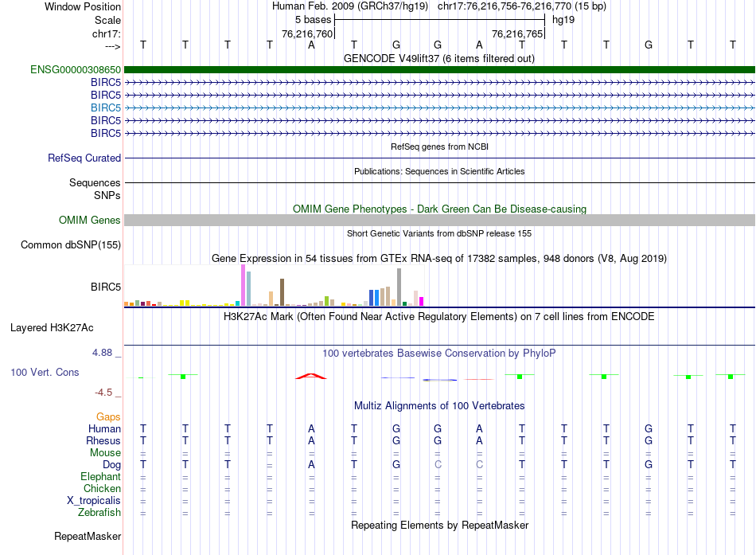
Task: Click Multiz Alignments of 100 Vertebrates title
Action: (x=439, y=405)
